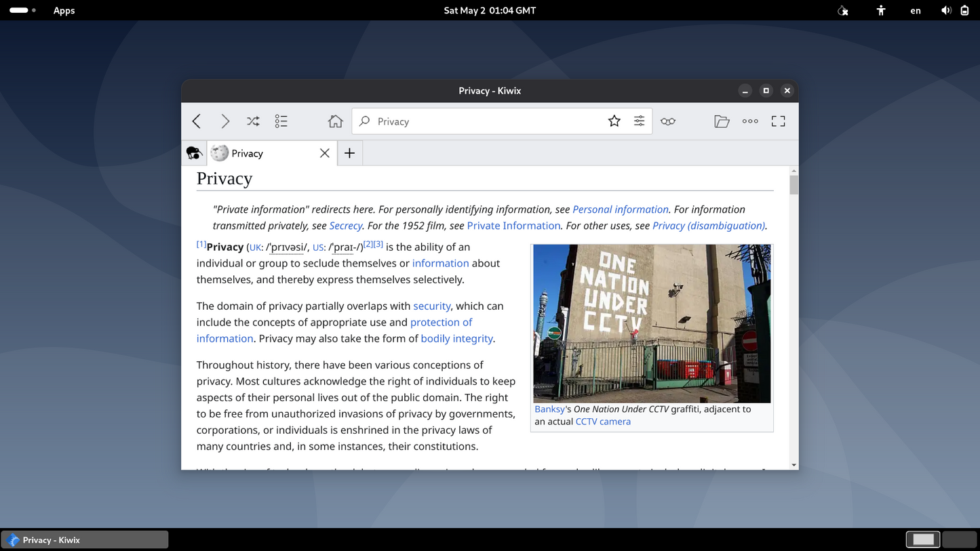Maximize the Kiwix window
Screen dimensions: 980x551
coord(766,91)
